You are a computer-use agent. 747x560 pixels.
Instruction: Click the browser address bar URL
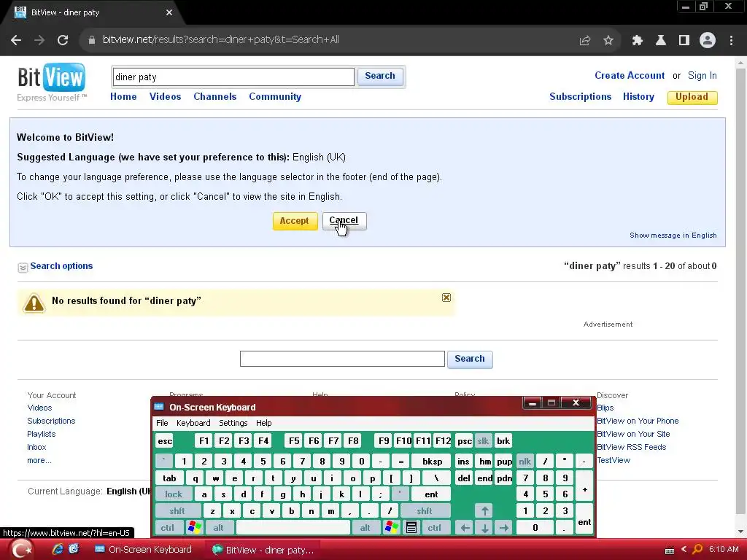(220, 40)
